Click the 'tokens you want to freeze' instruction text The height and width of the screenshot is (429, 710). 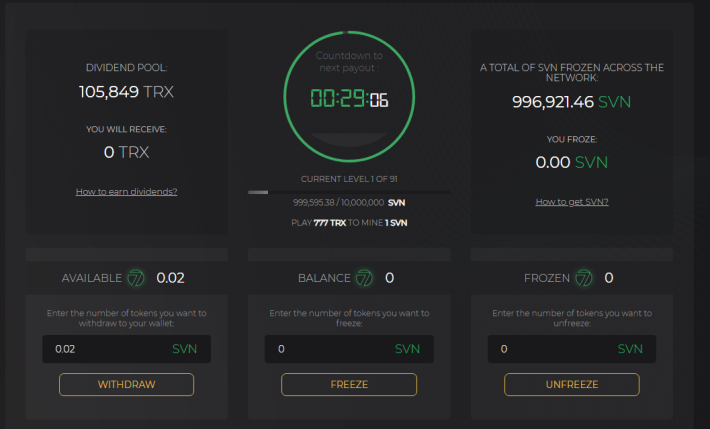click(x=349, y=318)
